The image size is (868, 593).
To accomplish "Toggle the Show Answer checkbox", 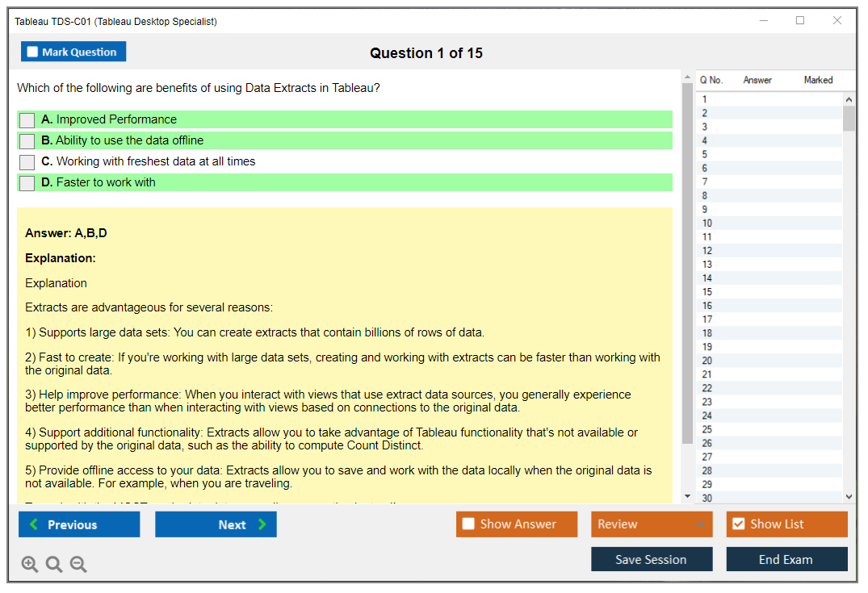I will click(x=468, y=524).
